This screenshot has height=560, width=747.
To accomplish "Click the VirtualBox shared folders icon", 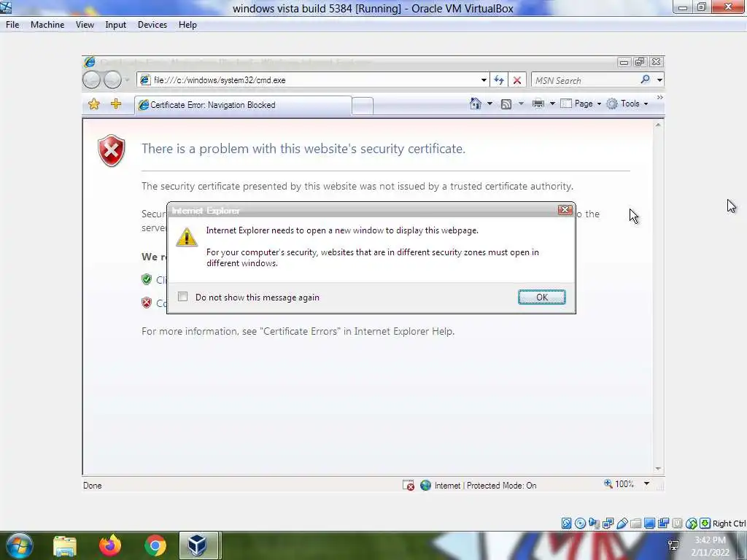I will point(635,524).
